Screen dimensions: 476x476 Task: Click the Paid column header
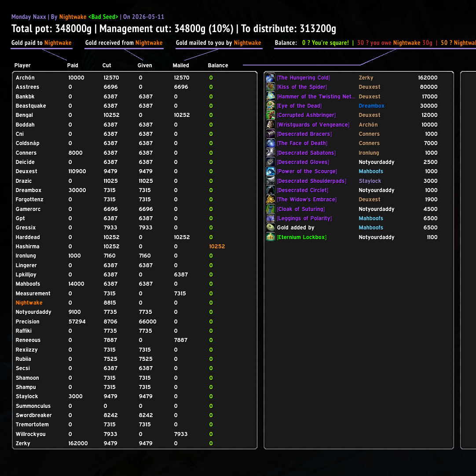click(73, 65)
